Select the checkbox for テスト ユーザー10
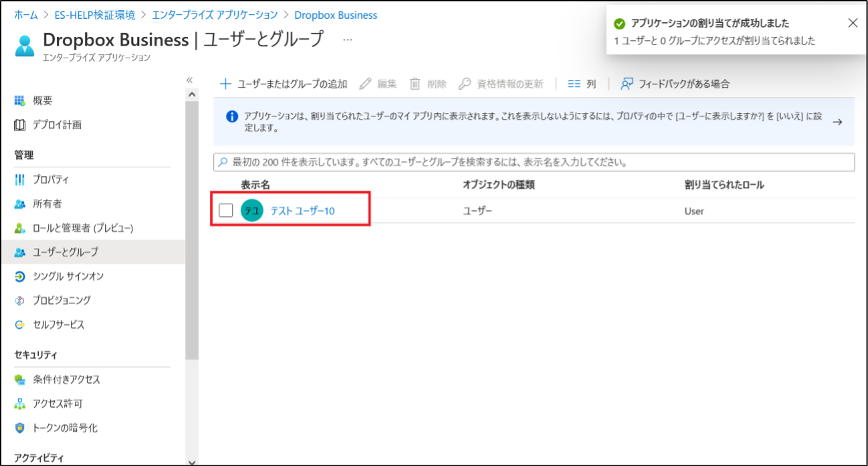The image size is (868, 466). click(226, 211)
